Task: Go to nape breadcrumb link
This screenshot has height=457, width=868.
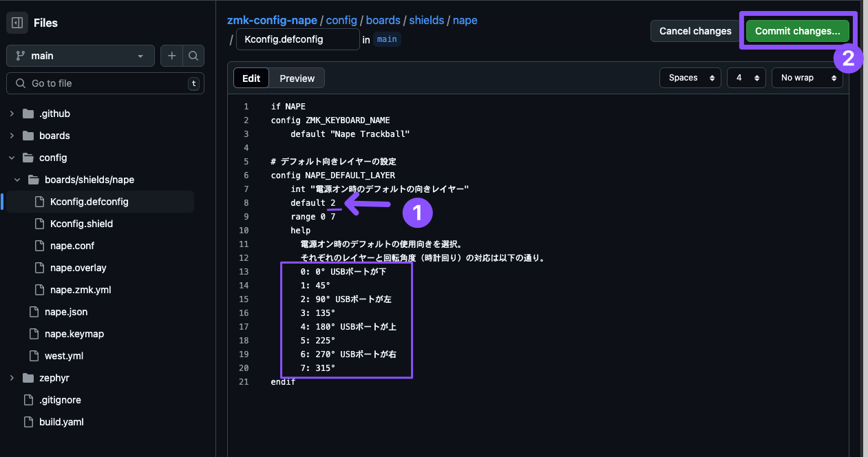Action: tap(465, 20)
